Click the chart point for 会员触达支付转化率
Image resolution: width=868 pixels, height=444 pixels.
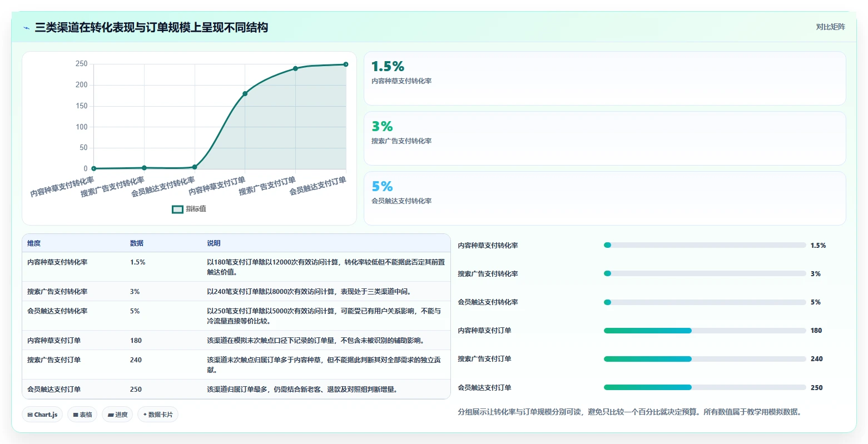click(x=195, y=167)
